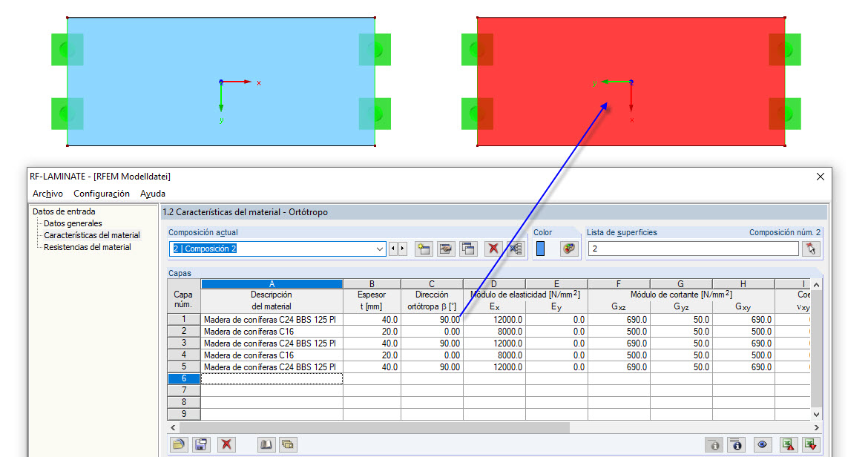Pick surfaces graphically with the pointer icon

click(x=811, y=249)
